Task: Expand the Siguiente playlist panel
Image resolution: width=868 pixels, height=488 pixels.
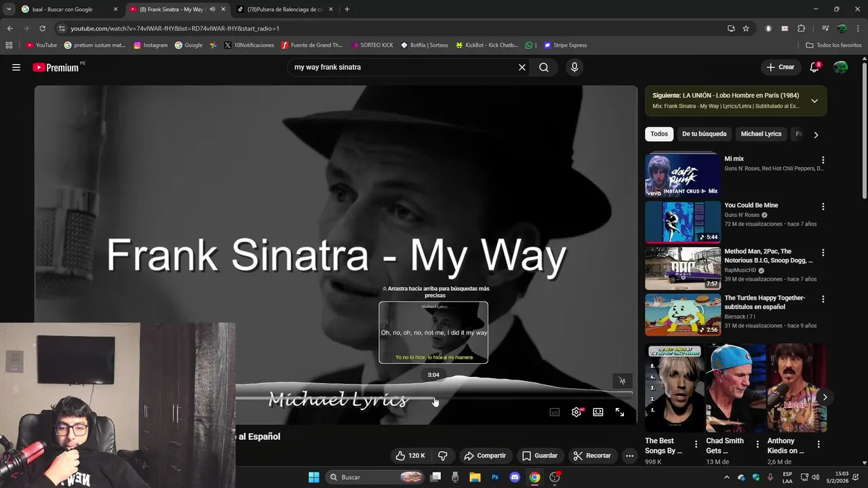Action: tap(814, 101)
